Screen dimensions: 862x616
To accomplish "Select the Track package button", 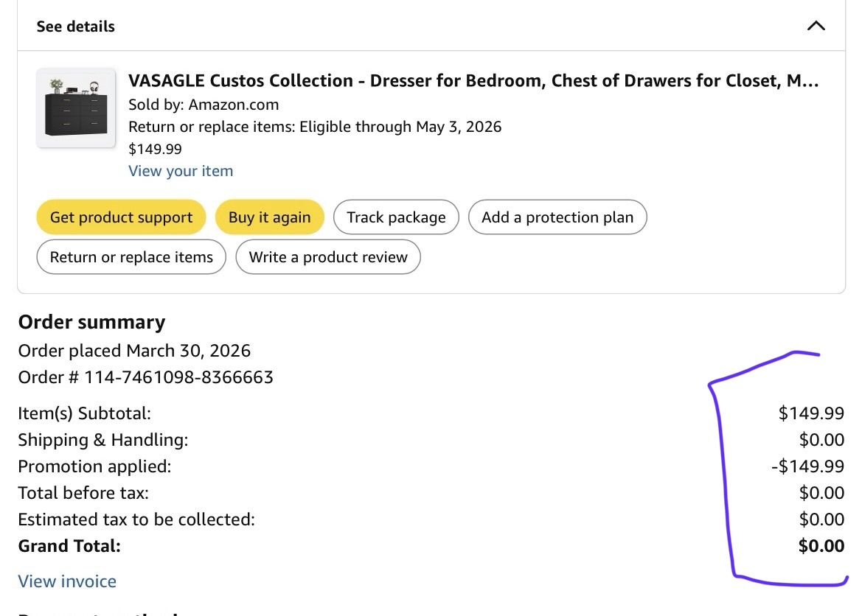I will [x=396, y=217].
